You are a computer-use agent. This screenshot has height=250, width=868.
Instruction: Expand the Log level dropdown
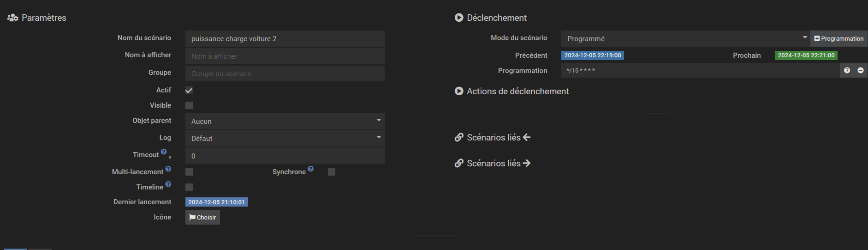[x=285, y=138]
